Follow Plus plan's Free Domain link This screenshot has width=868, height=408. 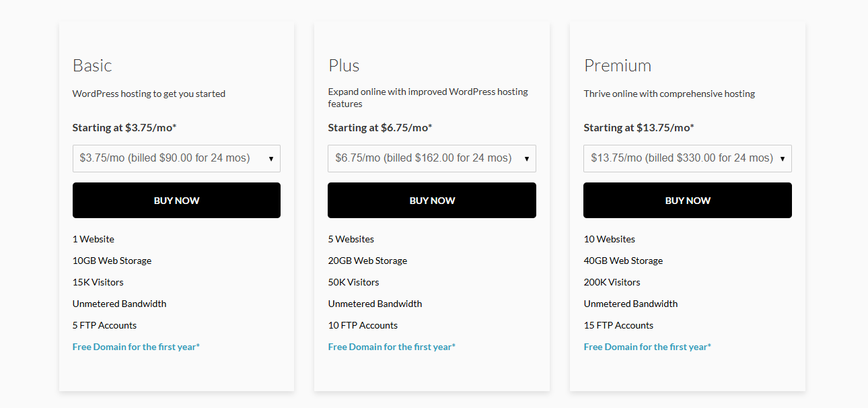coord(392,347)
